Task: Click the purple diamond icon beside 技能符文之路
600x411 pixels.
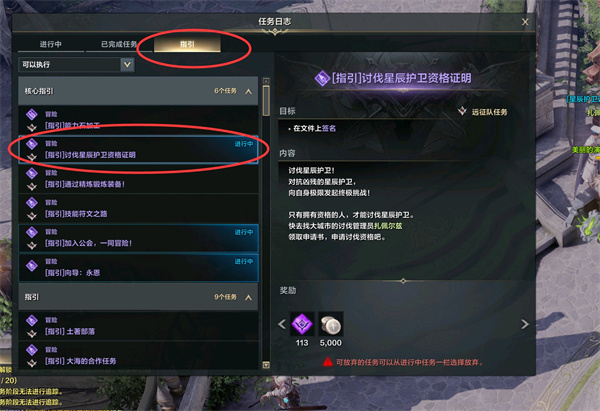Action: (32, 202)
